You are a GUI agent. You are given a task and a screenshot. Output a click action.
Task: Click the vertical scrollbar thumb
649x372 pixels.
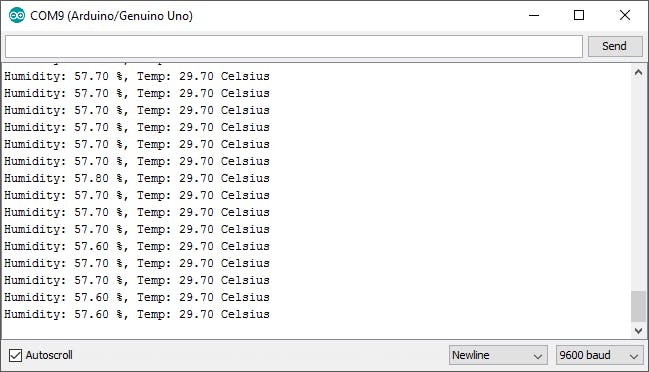pyautogui.click(x=638, y=306)
